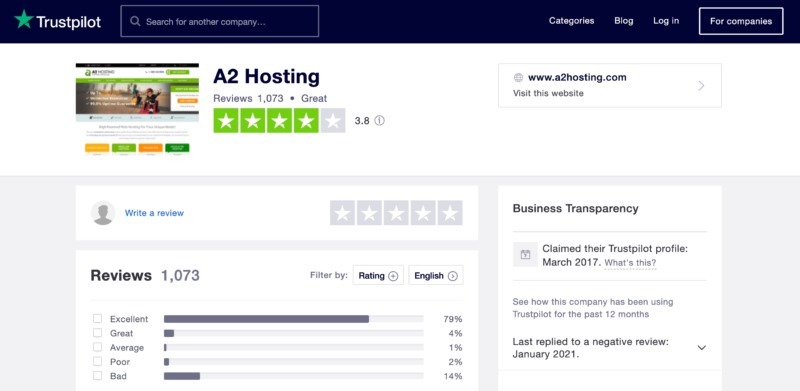Image resolution: width=800 pixels, height=391 pixels.
Task: Rate two stars in the review widget
Action: tap(369, 213)
